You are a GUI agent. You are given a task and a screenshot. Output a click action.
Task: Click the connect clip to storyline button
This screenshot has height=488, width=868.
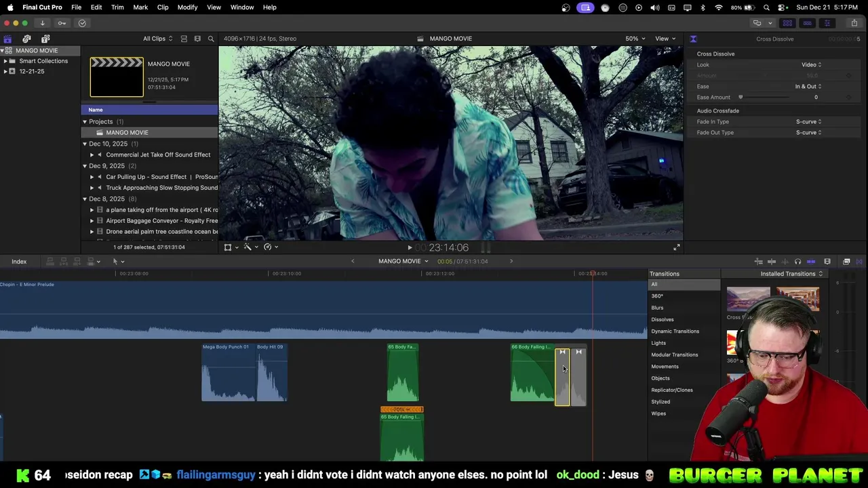click(x=50, y=262)
